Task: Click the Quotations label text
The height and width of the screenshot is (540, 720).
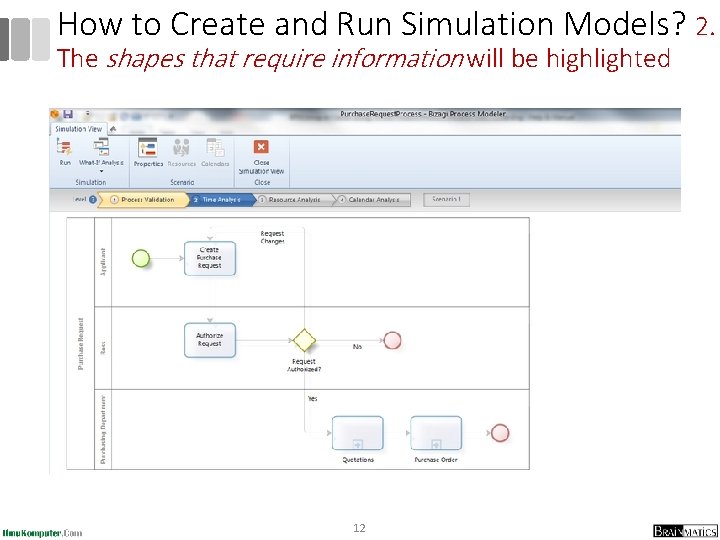Action: [358, 460]
